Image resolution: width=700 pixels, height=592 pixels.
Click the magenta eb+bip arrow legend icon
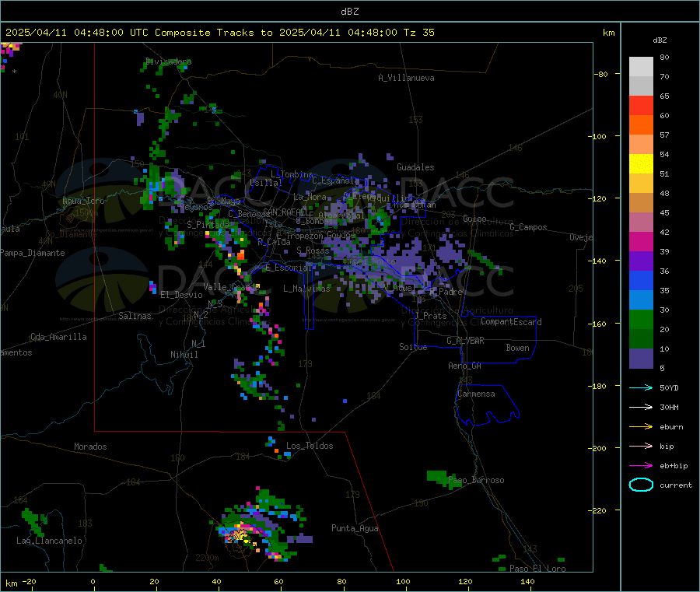641,466
